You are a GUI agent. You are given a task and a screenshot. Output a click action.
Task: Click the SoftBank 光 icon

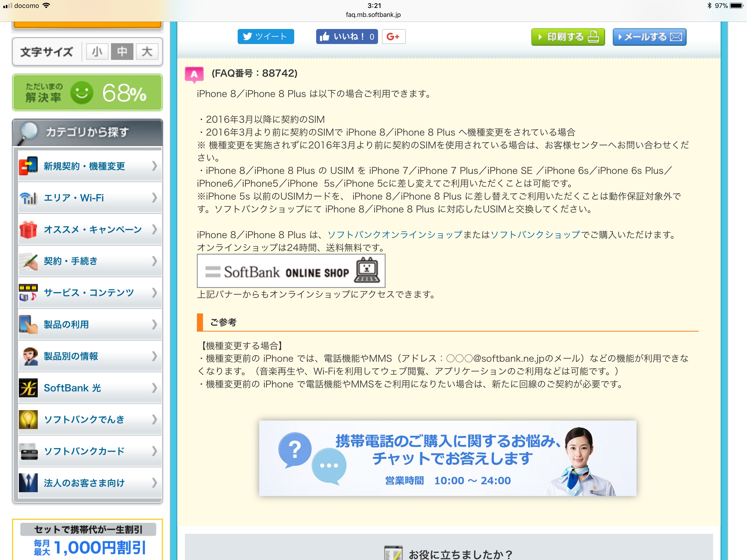28,388
